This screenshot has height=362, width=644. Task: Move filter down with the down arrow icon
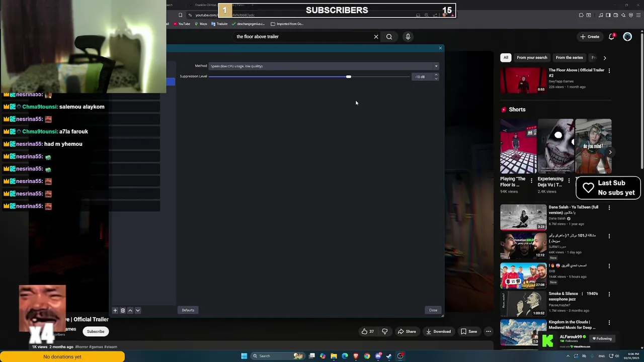[138, 310]
